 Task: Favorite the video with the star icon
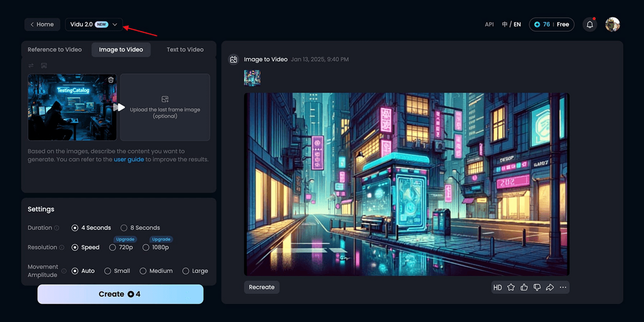[x=511, y=287]
